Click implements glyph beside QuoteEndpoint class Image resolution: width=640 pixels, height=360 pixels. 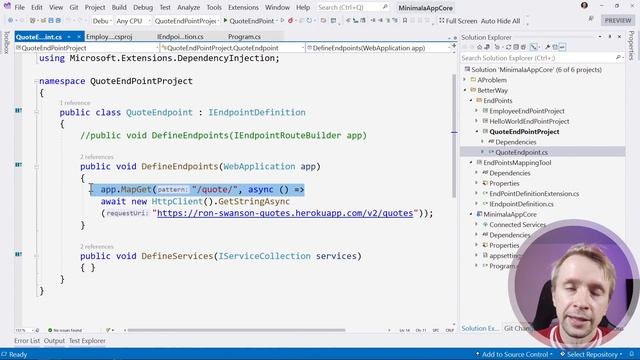18,110
